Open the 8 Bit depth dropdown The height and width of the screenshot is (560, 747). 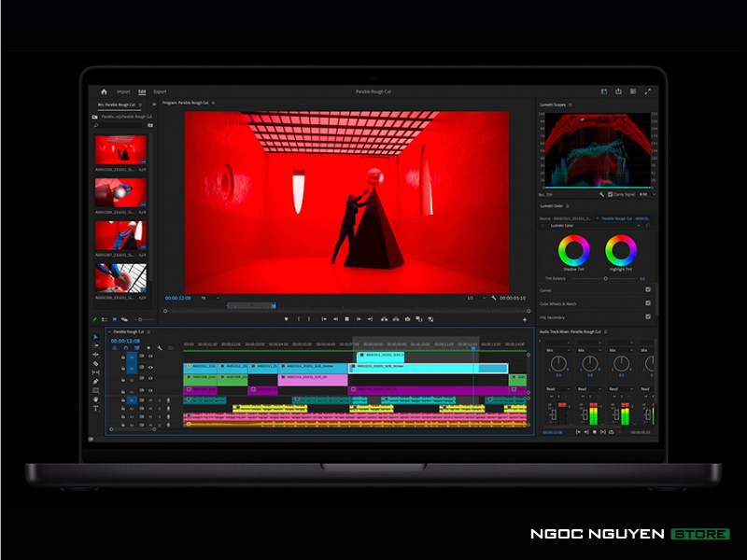[642, 194]
